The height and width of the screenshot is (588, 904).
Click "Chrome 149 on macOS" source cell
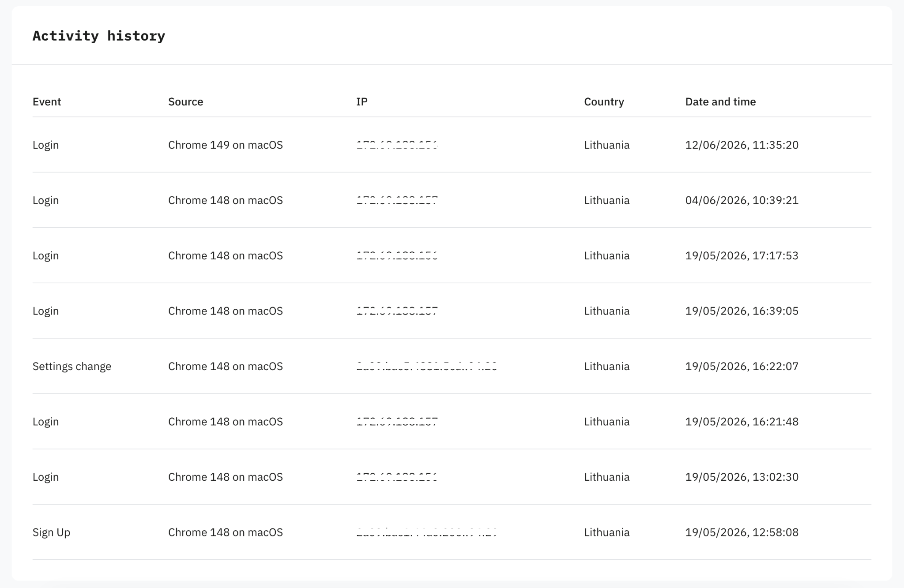click(x=226, y=145)
